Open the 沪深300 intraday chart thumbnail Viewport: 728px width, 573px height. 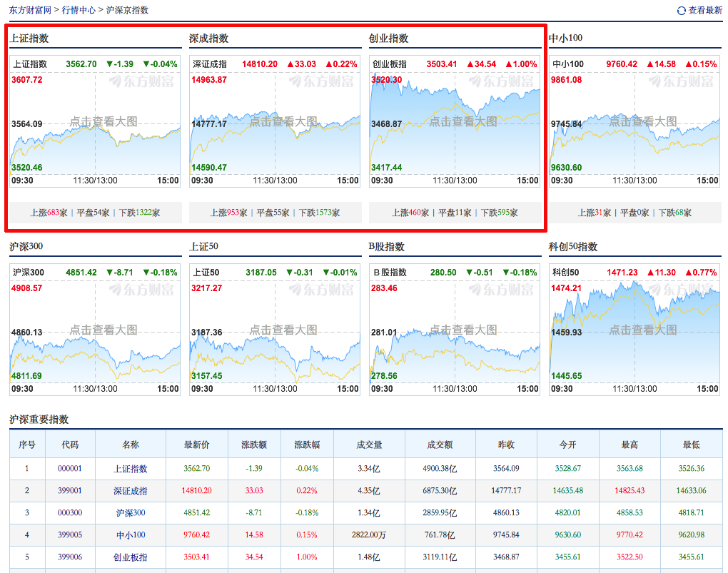pyautogui.click(x=95, y=330)
